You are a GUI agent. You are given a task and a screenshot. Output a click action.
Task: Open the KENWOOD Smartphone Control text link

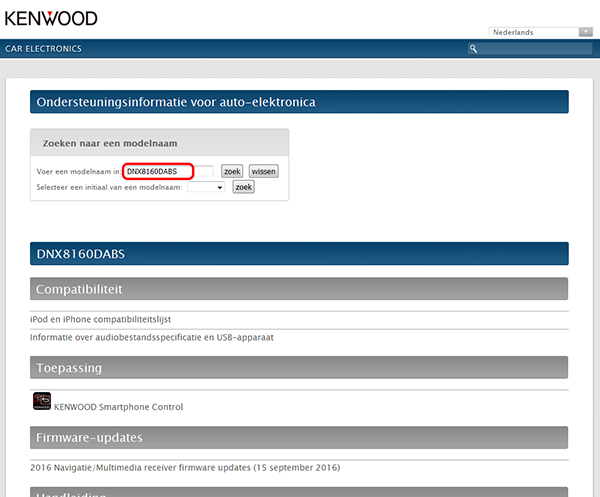pyautogui.click(x=118, y=407)
